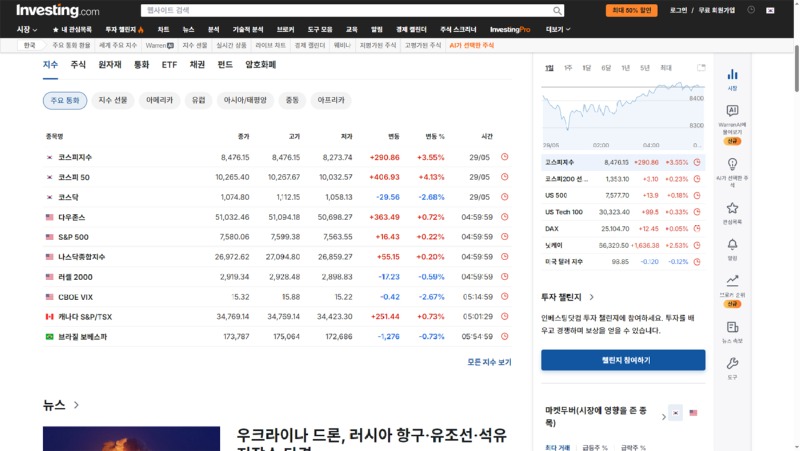Open the 모든 지수 보기 link
This screenshot has height=451, width=800.
point(489,362)
